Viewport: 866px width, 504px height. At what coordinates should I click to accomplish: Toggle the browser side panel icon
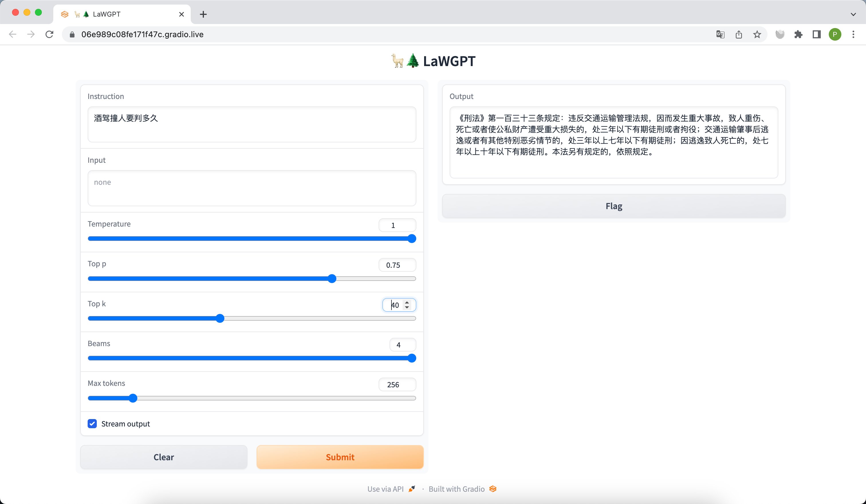[816, 34]
